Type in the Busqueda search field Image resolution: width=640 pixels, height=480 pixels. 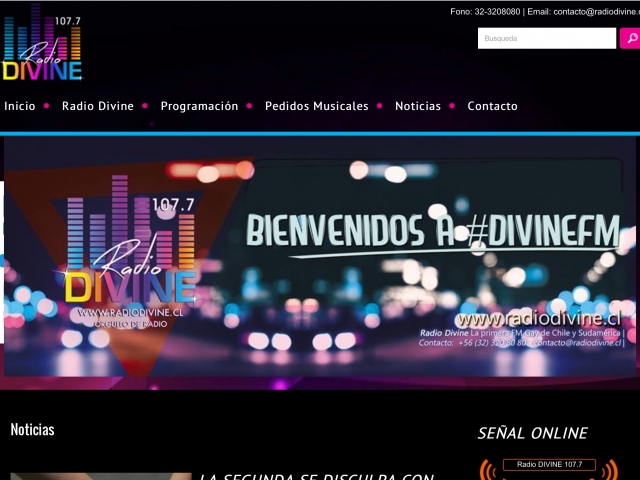(x=546, y=39)
